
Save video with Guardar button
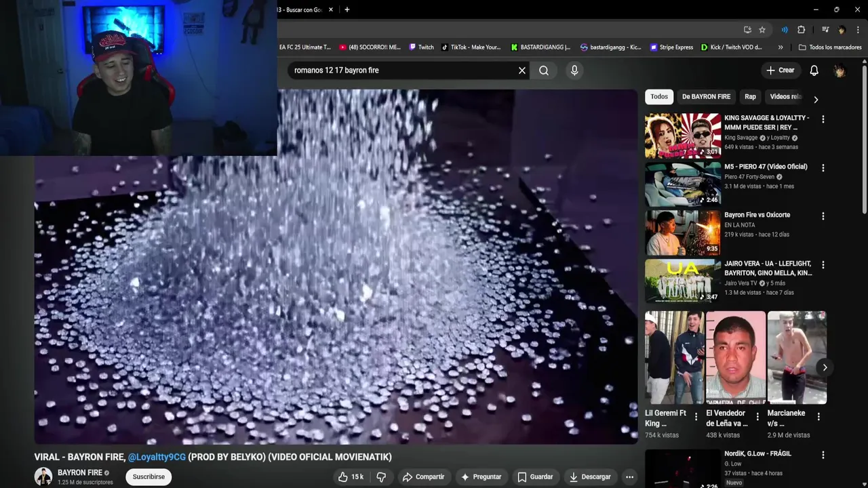pos(535,477)
